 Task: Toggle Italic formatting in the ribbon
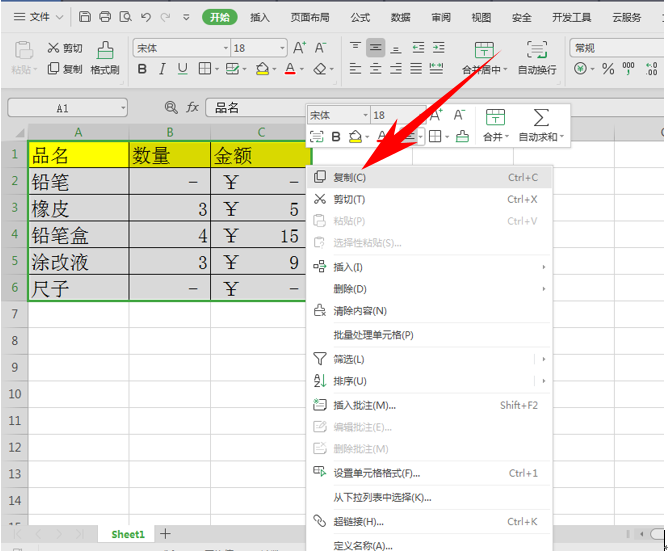[x=162, y=69]
